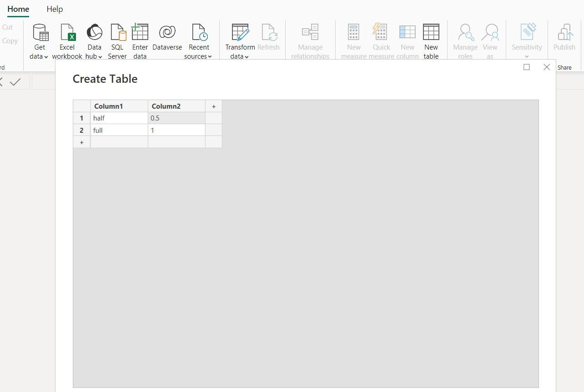The image size is (584, 392).
Task: Open the Quick measure dialog
Action: (x=381, y=41)
